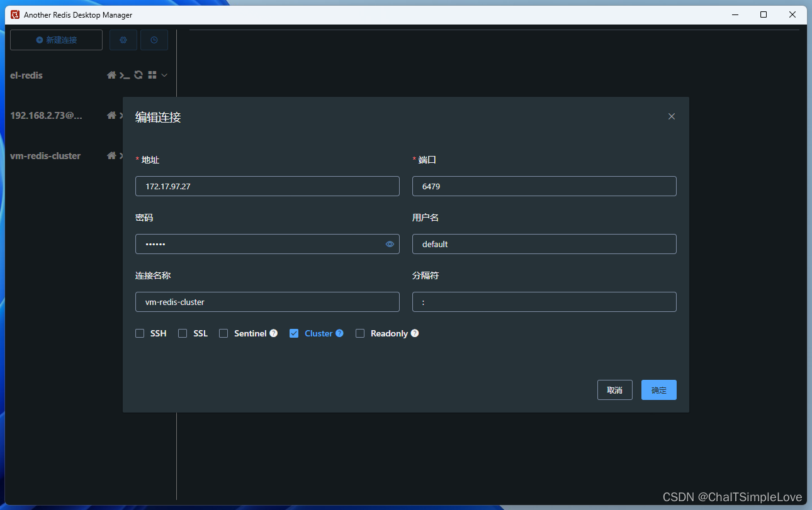Close the Another Redis Desktop Manager window
The height and width of the screenshot is (510, 812).
click(x=792, y=14)
